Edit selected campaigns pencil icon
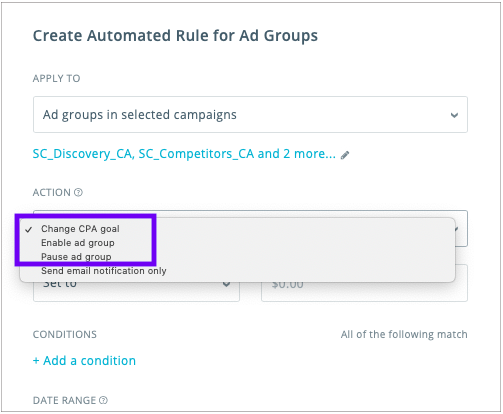 [x=345, y=155]
